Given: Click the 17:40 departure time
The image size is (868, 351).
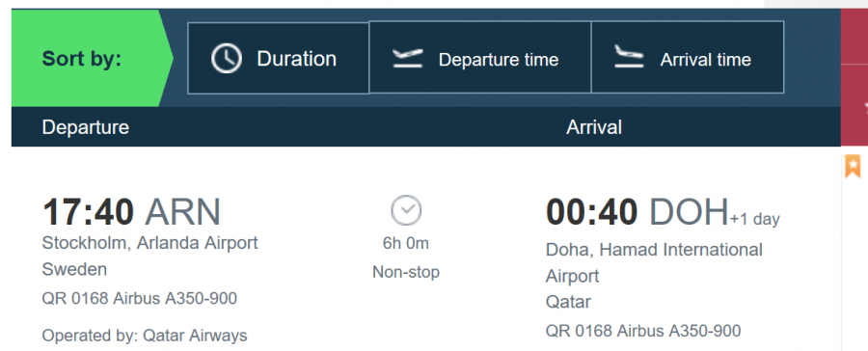Looking at the screenshot, I should tap(89, 212).
